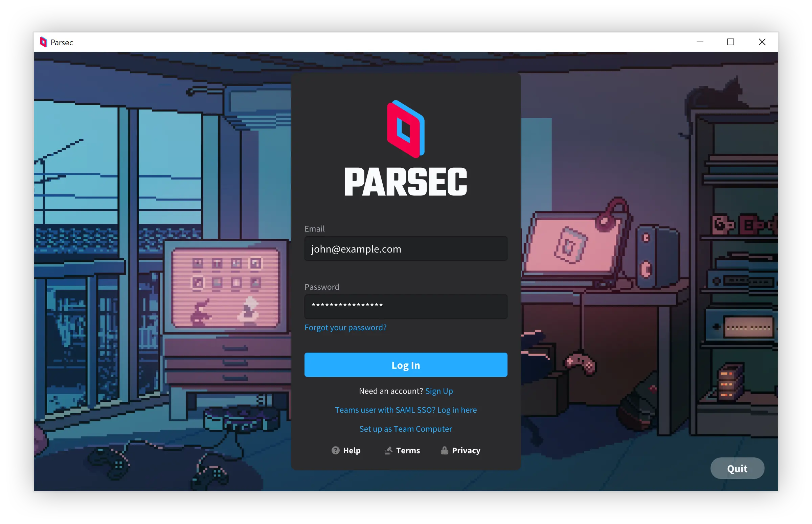Screen dimensions: 812x524
Task: Click the PARSEC wordmark text
Action: pyautogui.click(x=405, y=182)
